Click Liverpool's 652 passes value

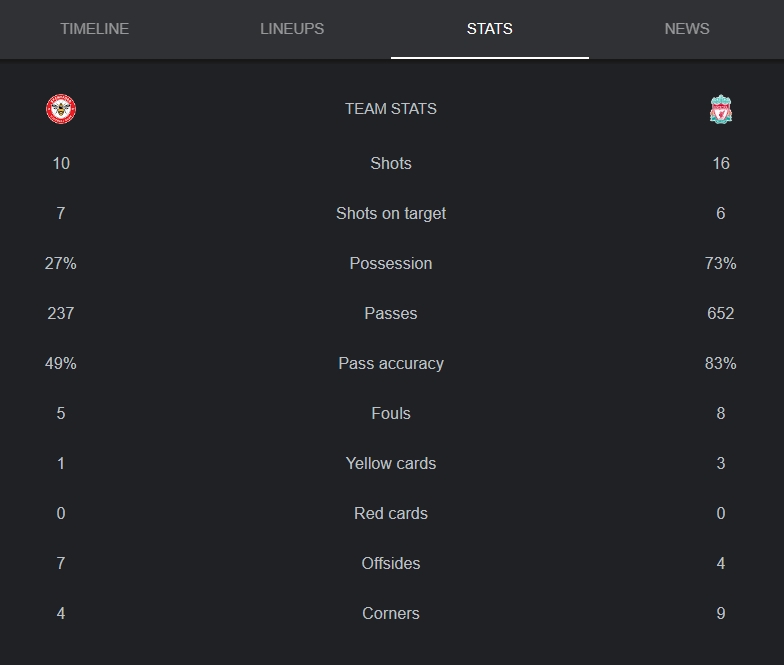click(720, 314)
